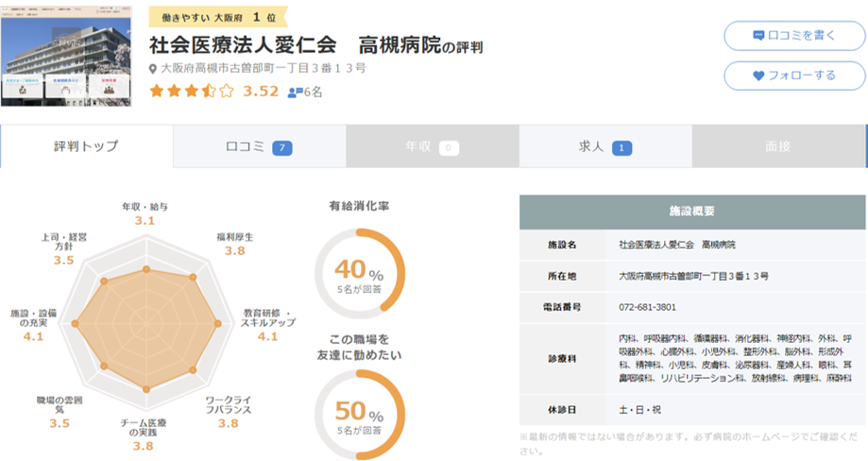Click the 3.52 rating score
Screen dimensions: 868x461
(x=261, y=91)
